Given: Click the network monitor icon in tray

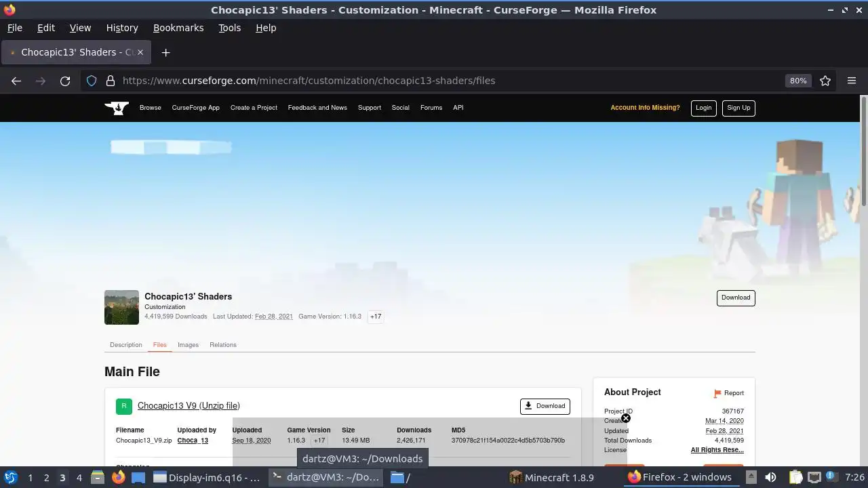Looking at the screenshot, I should point(814,477).
